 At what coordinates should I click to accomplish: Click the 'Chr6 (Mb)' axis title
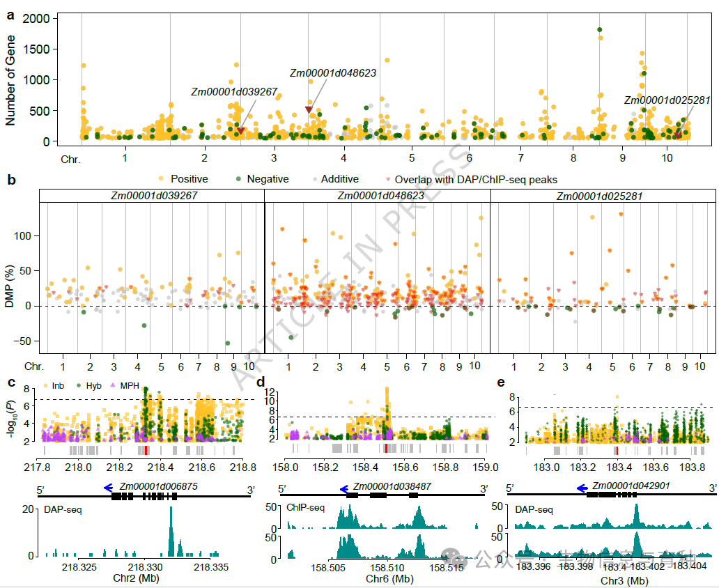pyautogui.click(x=389, y=579)
